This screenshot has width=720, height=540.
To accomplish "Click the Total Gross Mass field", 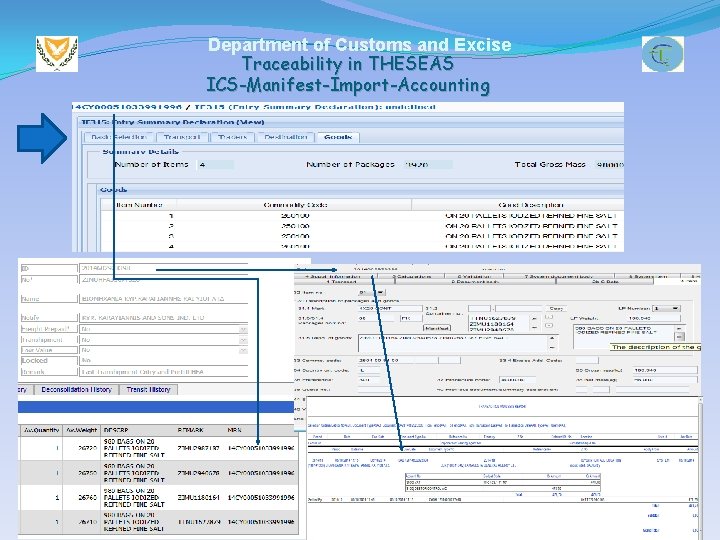I will coord(609,164).
